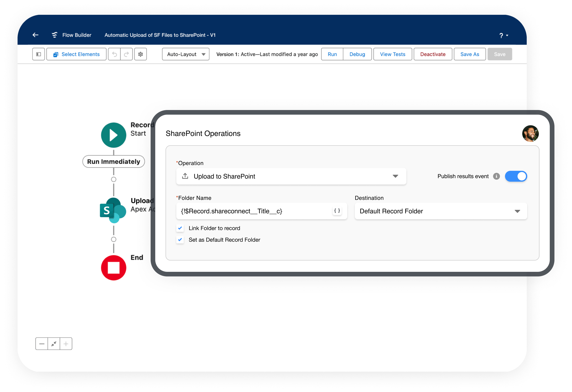Click the Select Elements button
The width and height of the screenshot is (572, 392).
pos(76,54)
